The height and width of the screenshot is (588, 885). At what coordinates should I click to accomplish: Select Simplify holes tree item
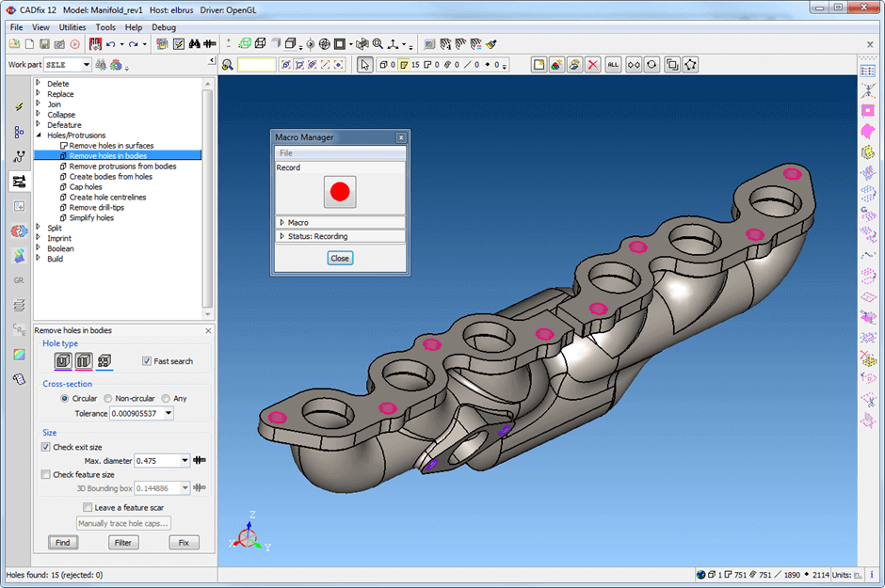(x=91, y=217)
